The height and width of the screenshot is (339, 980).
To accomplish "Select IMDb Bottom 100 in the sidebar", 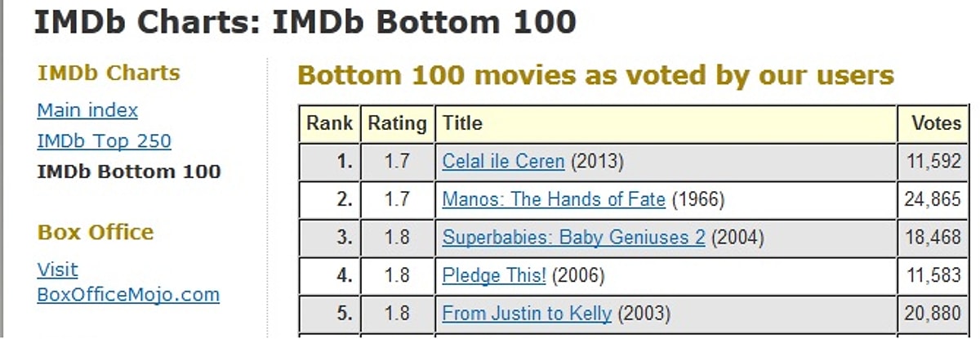I will tap(129, 172).
